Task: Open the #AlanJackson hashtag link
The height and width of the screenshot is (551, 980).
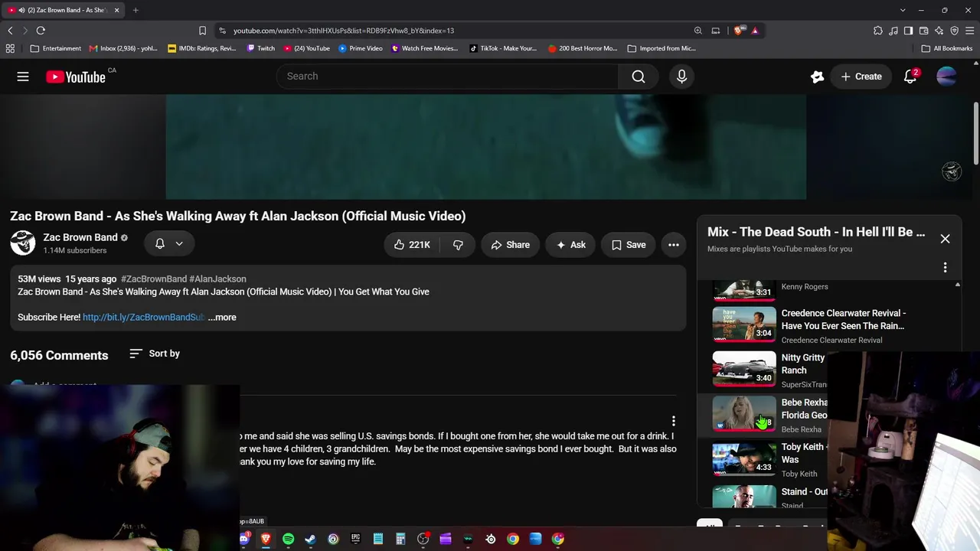Action: tap(217, 279)
